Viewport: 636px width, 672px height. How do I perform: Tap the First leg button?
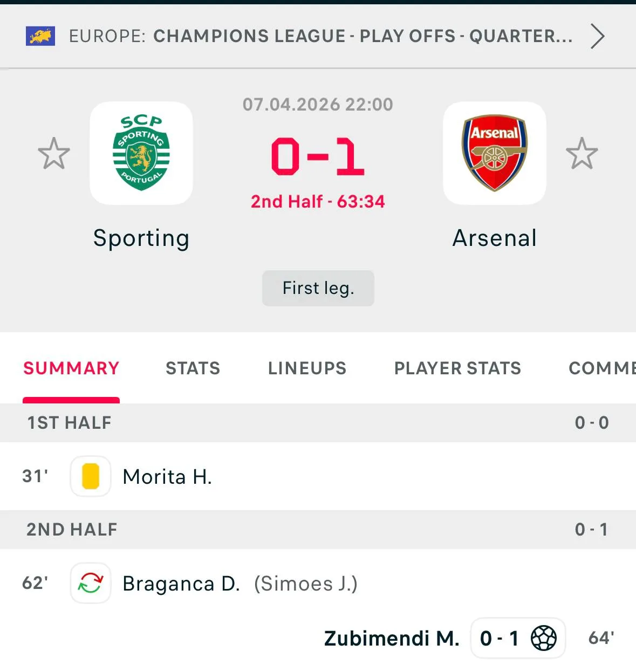(x=318, y=288)
